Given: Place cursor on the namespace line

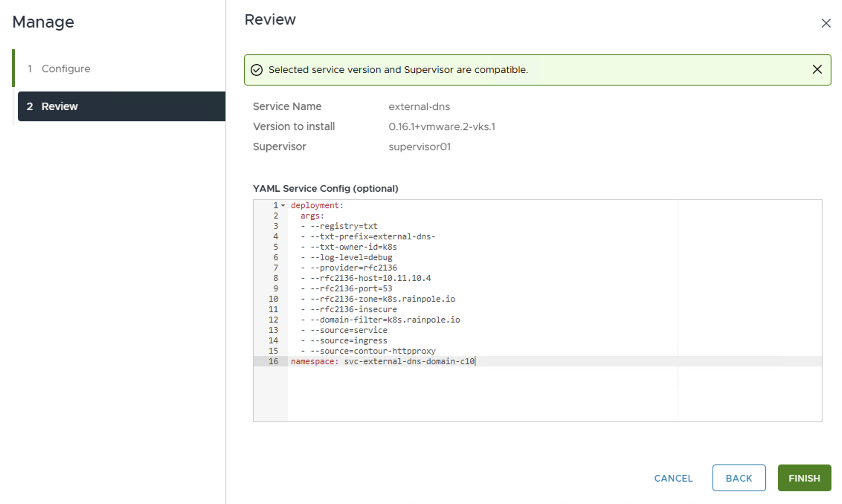Looking at the screenshot, I should pos(382,361).
